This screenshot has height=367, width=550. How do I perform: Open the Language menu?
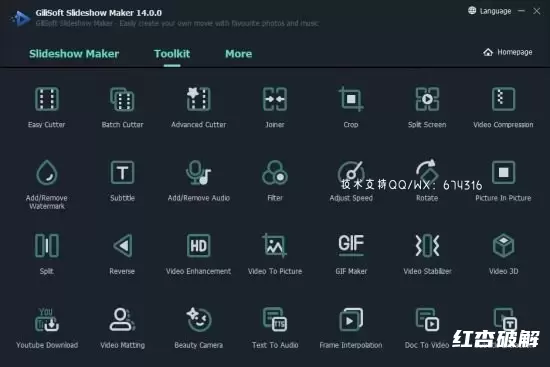click(x=489, y=11)
